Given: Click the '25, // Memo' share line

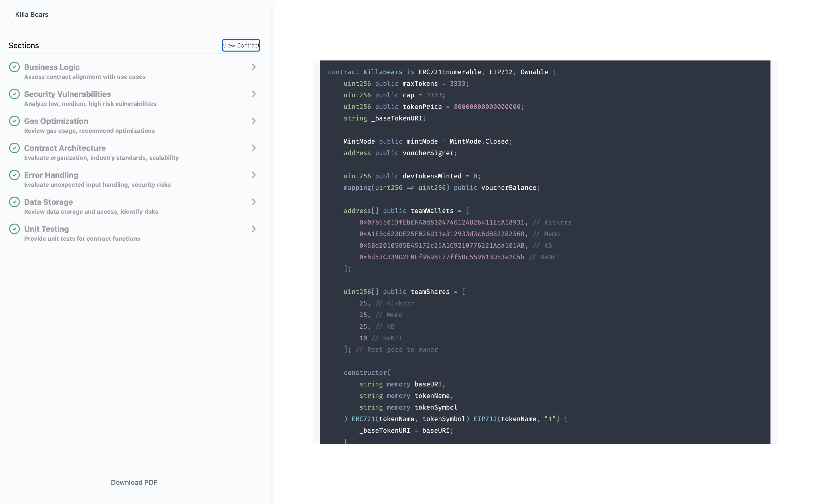Looking at the screenshot, I should point(381,315).
